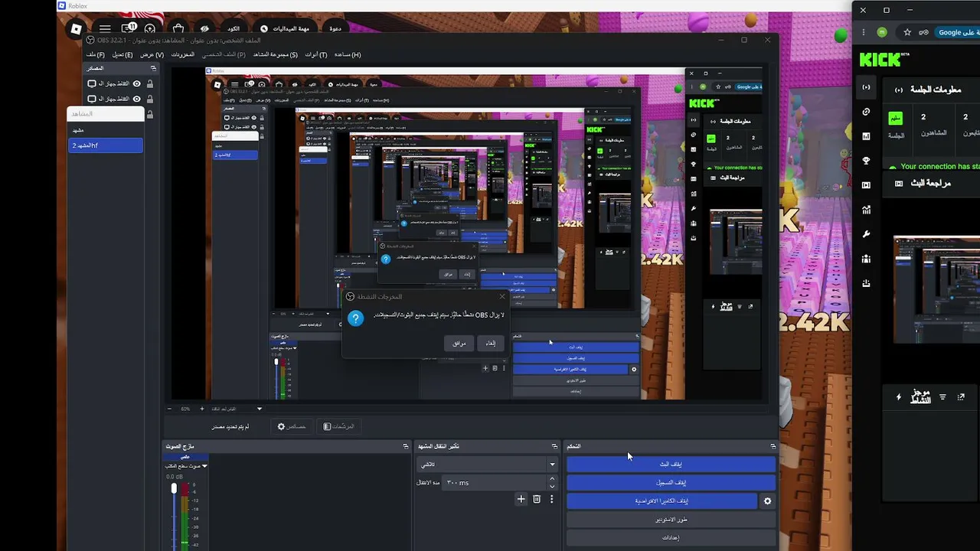Expand the desktop audio options arrow
This screenshot has width=980, height=551.
204,465
